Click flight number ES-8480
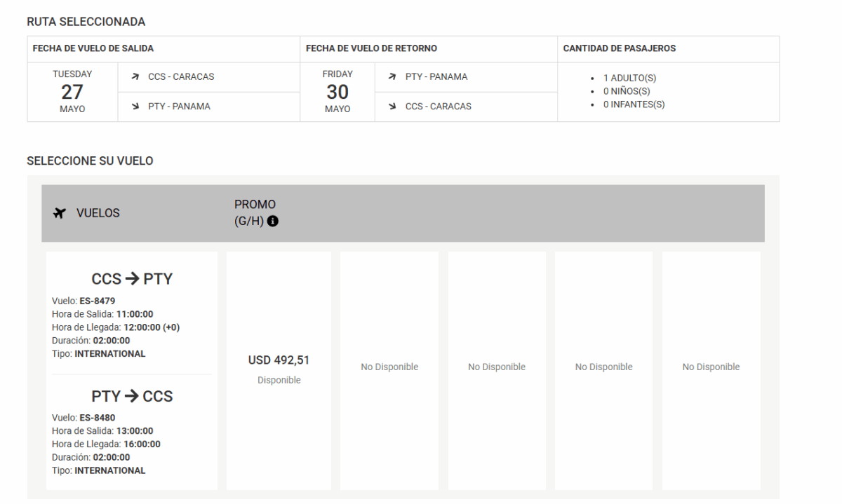This screenshot has height=504, width=842. pyautogui.click(x=97, y=417)
